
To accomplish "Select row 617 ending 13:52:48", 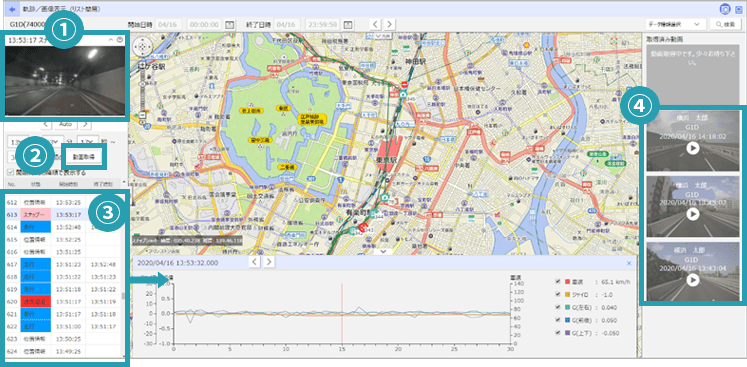I will point(63,264).
